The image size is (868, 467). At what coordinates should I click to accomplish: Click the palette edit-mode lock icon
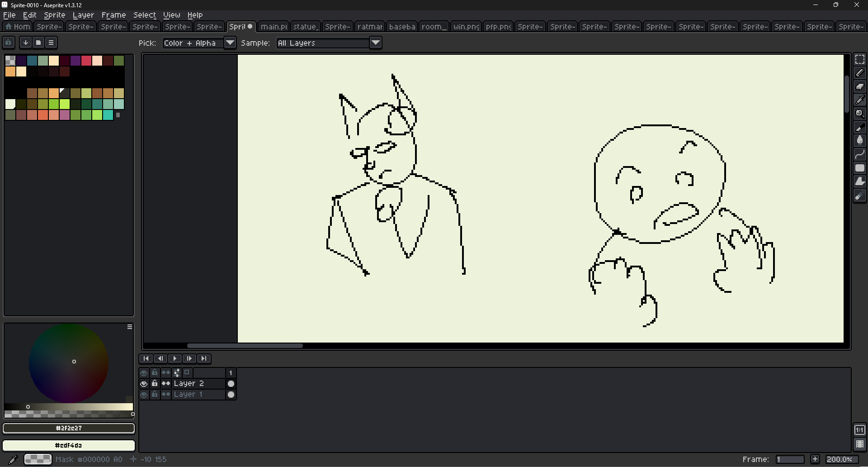(9, 43)
